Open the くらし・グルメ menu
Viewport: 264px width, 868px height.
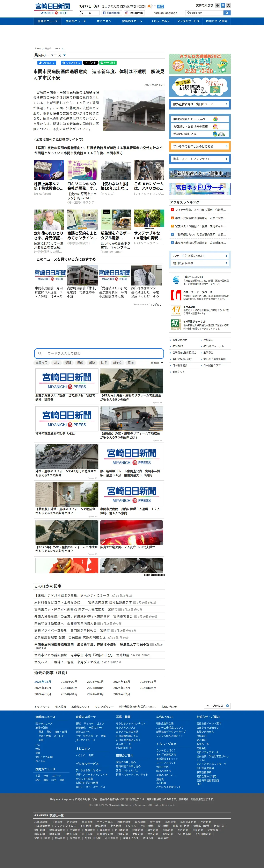pos(160,21)
